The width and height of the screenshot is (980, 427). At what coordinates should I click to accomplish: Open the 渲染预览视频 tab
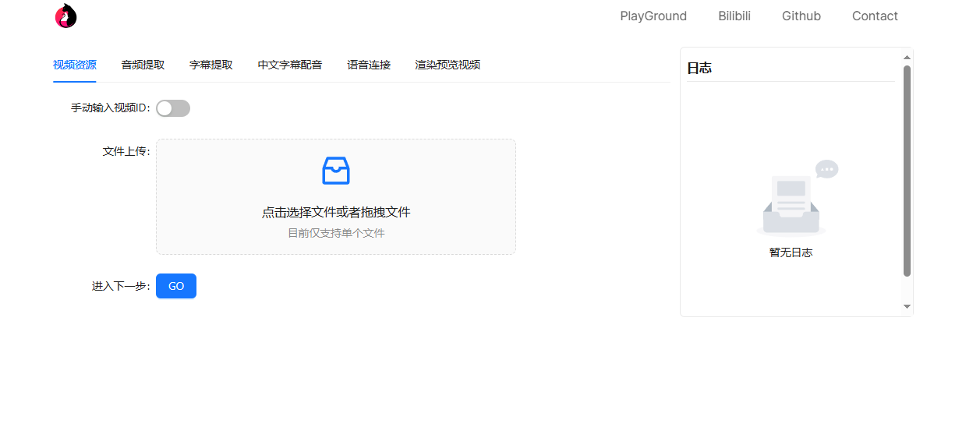448,65
